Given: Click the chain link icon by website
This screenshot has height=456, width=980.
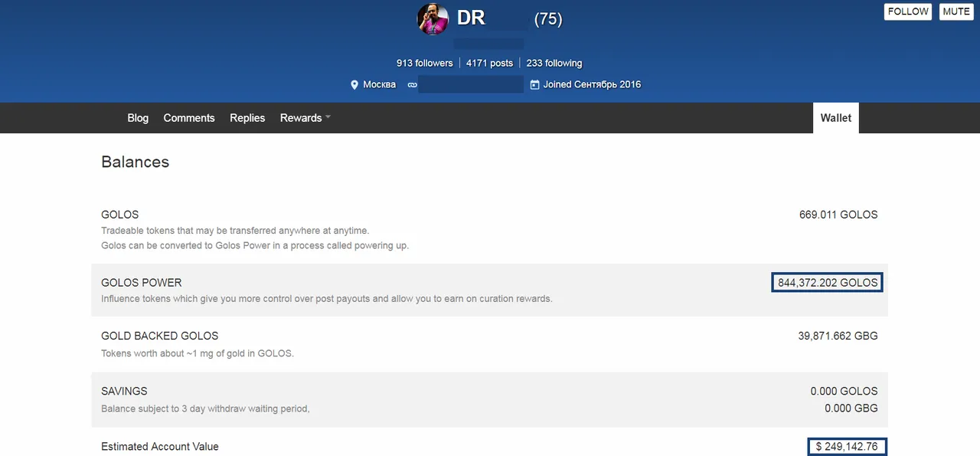Looking at the screenshot, I should point(413,85).
